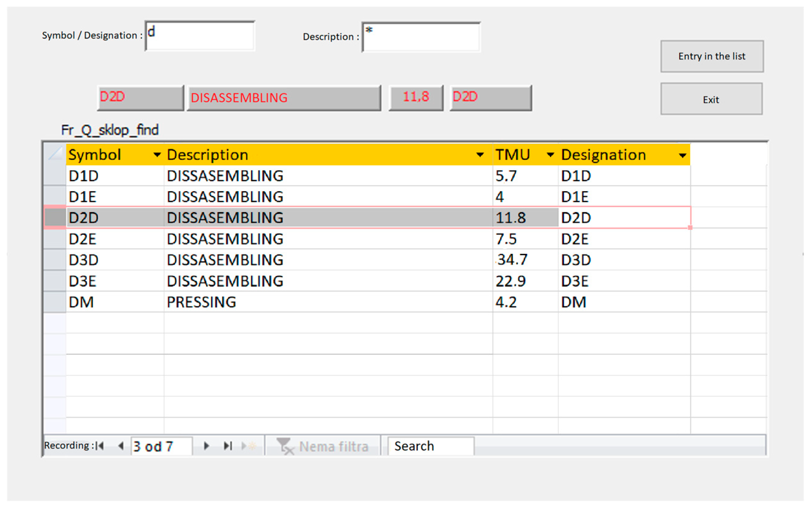Viewport: 812px width, 512px height.
Task: Click the new blank record icon
Action: (x=249, y=446)
